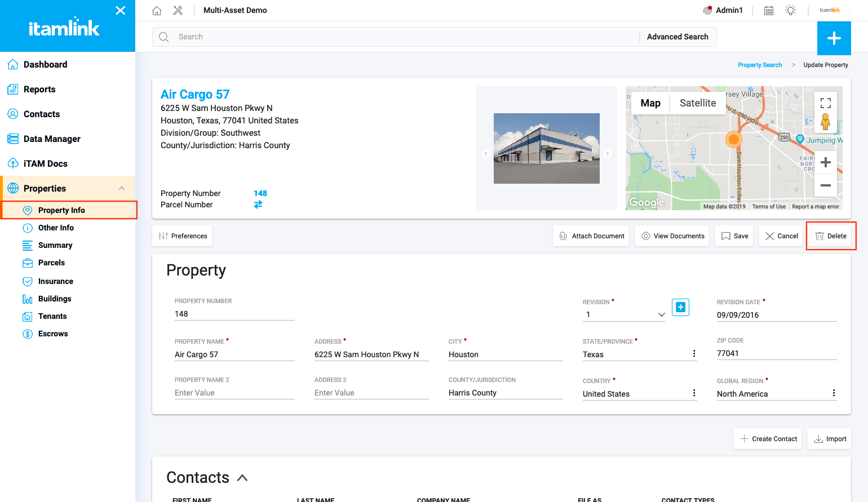Toggle map to fullscreen view
The width and height of the screenshot is (868, 502).
click(825, 103)
